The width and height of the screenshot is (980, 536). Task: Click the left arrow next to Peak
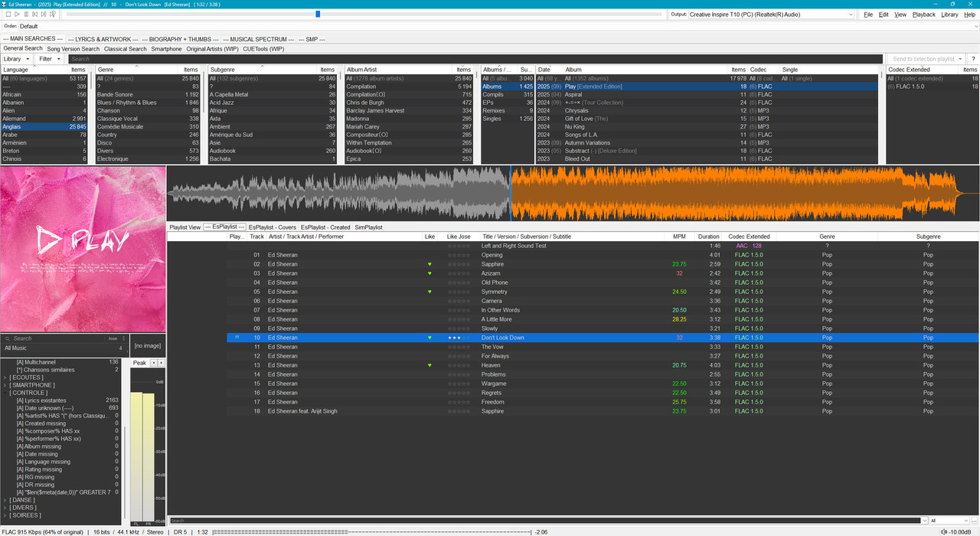pos(153,363)
